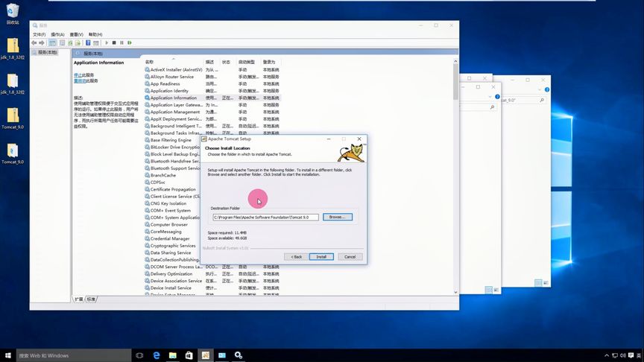Restart the service with the green restart icon
644x362 pixels.
tap(130, 42)
